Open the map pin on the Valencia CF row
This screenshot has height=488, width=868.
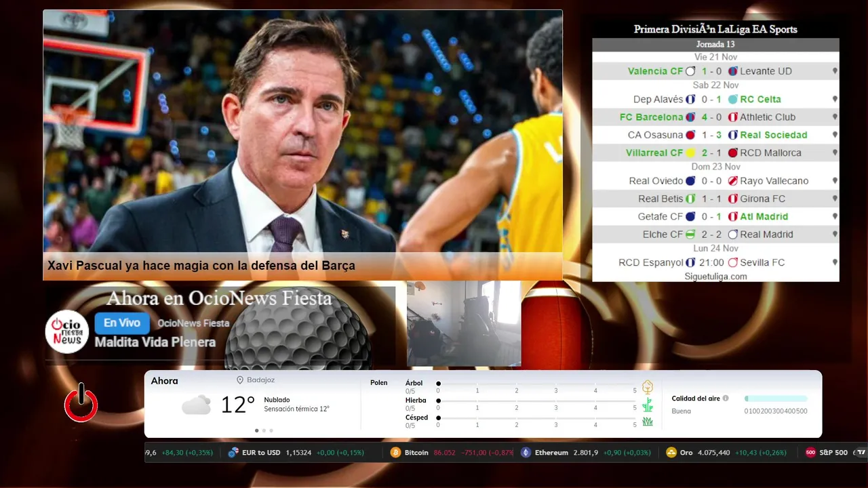coord(835,71)
